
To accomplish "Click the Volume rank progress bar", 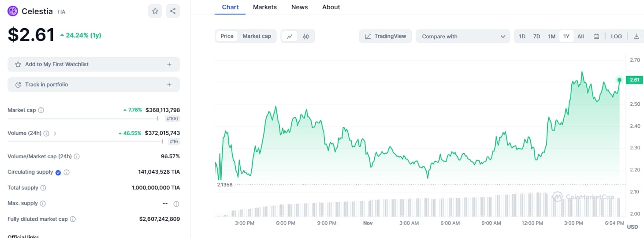I will 85,141.
